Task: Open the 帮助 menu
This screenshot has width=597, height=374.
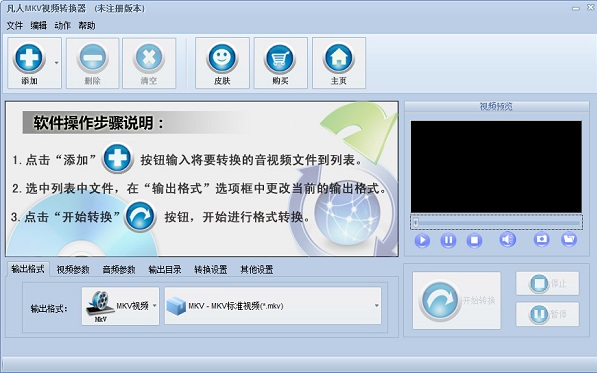Action: coord(87,26)
